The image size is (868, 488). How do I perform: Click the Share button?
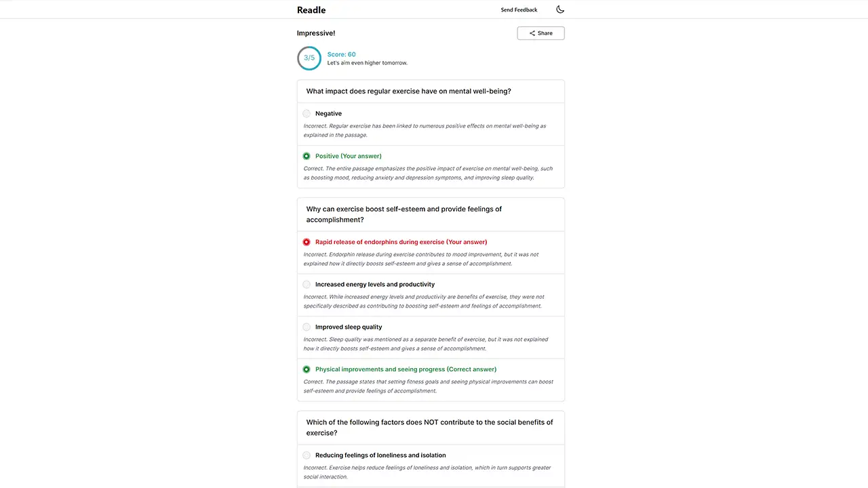click(x=540, y=33)
